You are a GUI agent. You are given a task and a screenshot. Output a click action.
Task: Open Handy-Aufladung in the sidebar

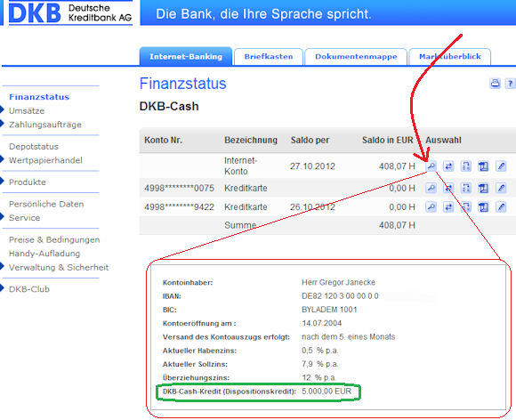[x=44, y=254]
